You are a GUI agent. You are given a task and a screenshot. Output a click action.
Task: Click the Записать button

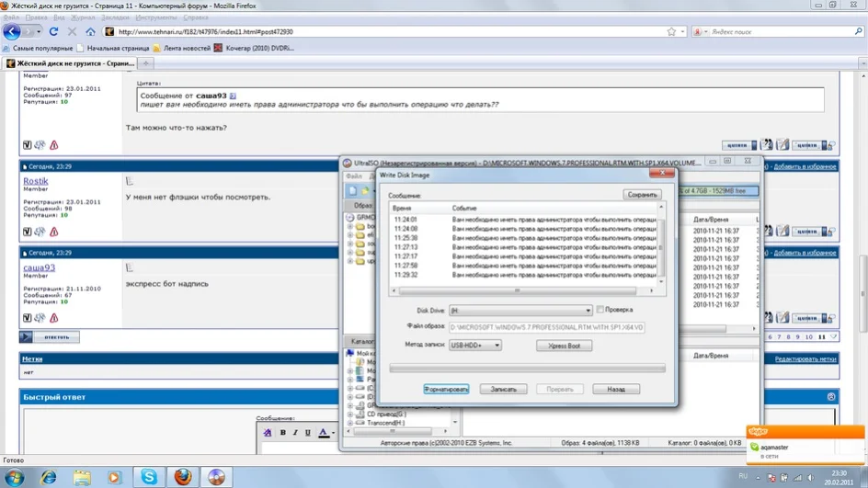pyautogui.click(x=504, y=390)
